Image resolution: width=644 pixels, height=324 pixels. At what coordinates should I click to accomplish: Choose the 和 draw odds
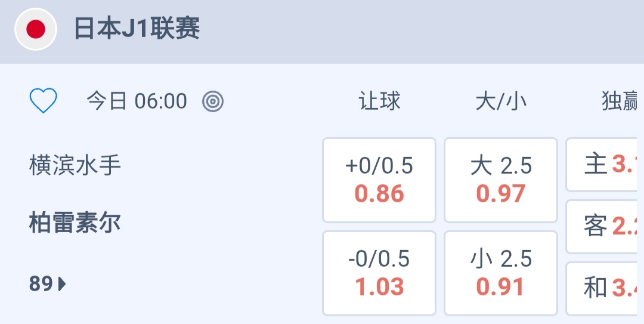(603, 288)
